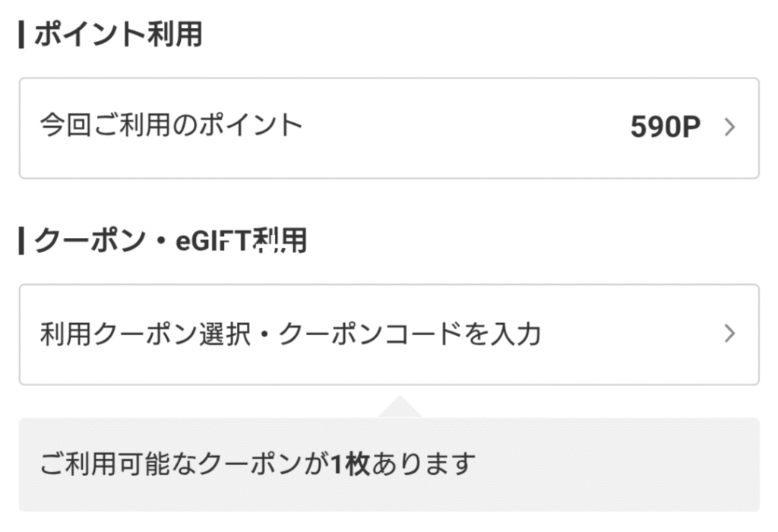The image size is (778, 532).
Task: Click the chevron arrow beside 590P
Action: click(x=730, y=128)
